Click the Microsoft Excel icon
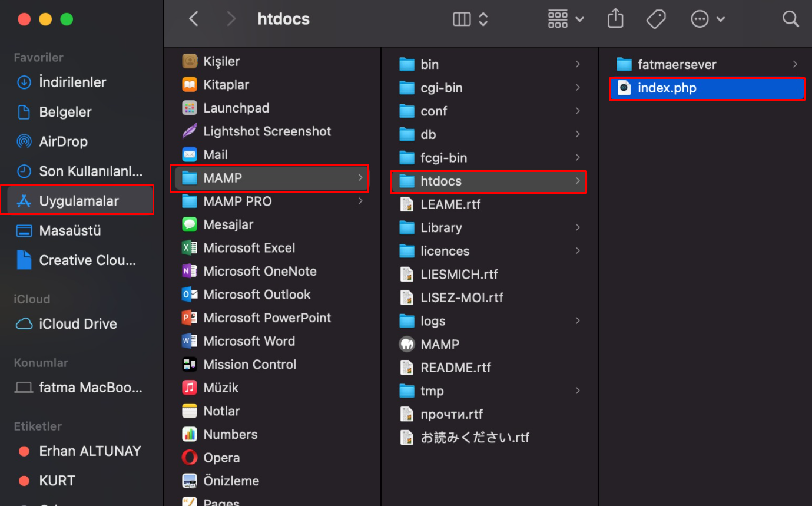Image resolution: width=812 pixels, height=506 pixels. tap(190, 247)
